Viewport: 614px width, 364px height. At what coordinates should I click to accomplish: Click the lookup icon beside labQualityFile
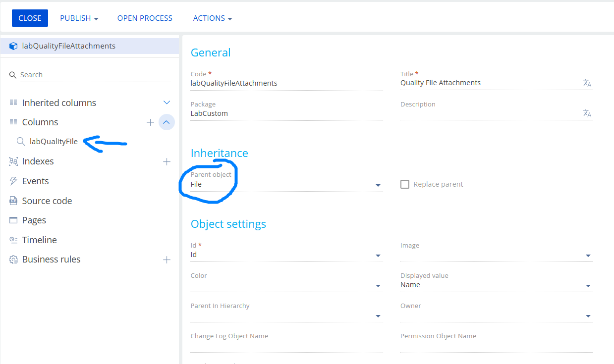[x=21, y=141]
